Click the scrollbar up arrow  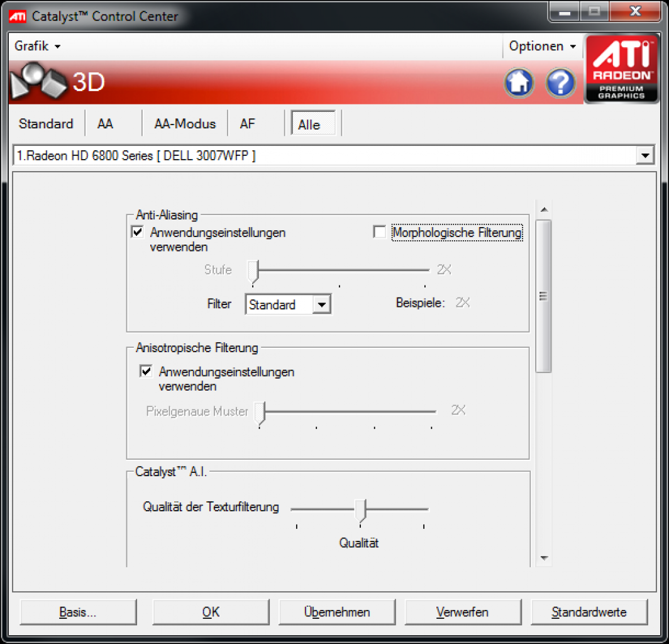coord(543,209)
